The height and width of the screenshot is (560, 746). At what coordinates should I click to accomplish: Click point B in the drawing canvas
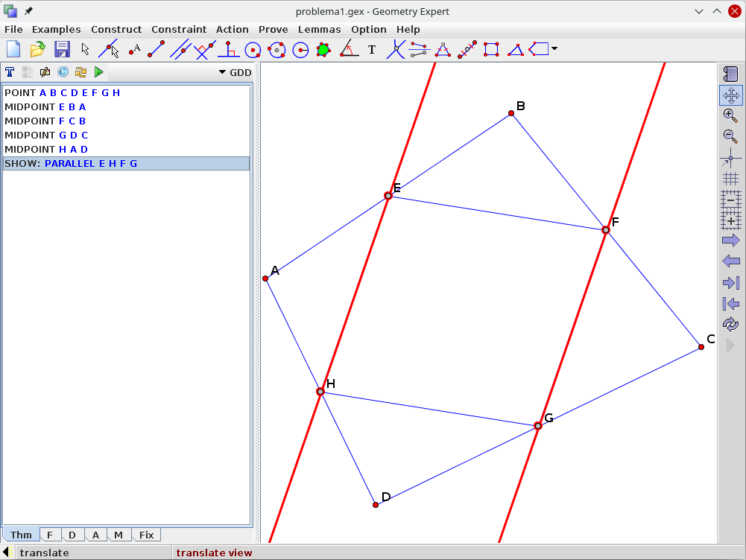[511, 113]
